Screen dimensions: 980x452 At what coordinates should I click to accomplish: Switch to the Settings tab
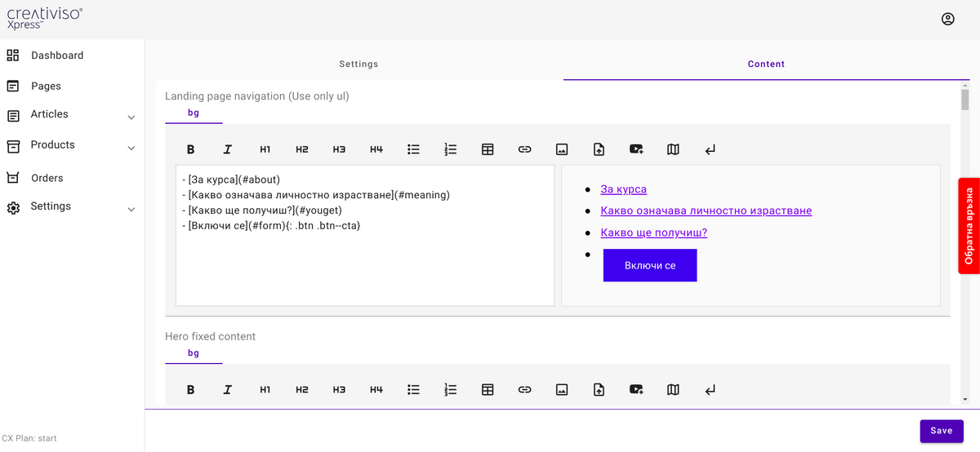click(359, 64)
